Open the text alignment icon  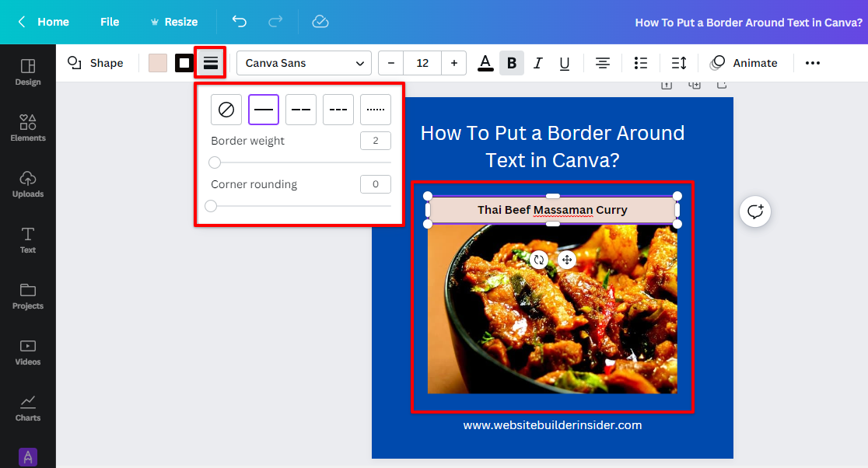tap(602, 63)
